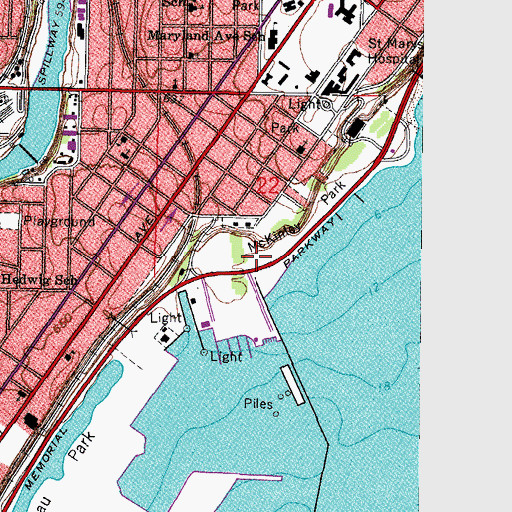Click the 'AVE' street label on the diagonal road
Image resolution: width=512 pixels, height=512 pixels.
(146, 228)
